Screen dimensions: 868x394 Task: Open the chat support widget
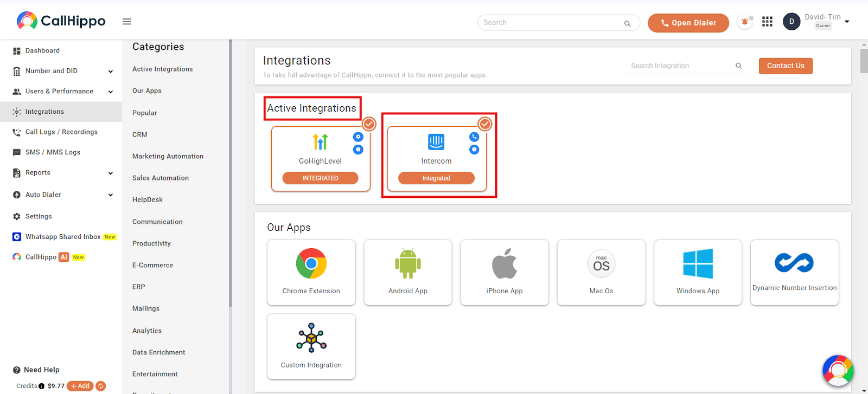point(838,371)
